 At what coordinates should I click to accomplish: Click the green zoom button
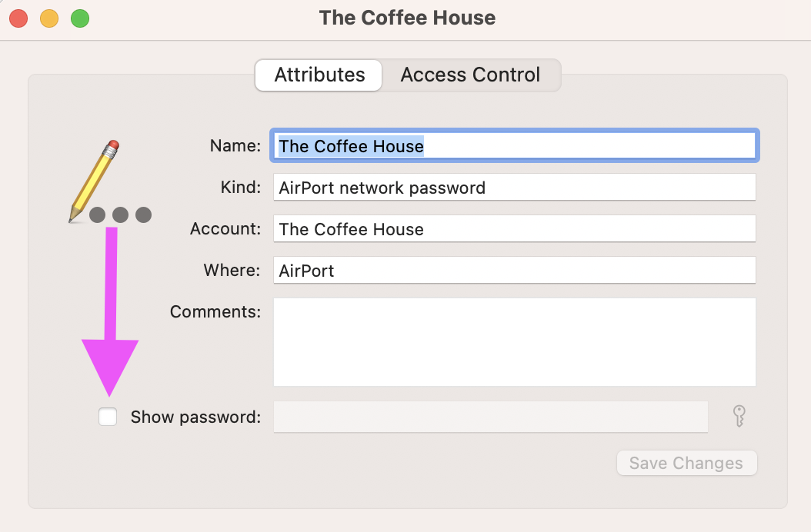point(80,18)
